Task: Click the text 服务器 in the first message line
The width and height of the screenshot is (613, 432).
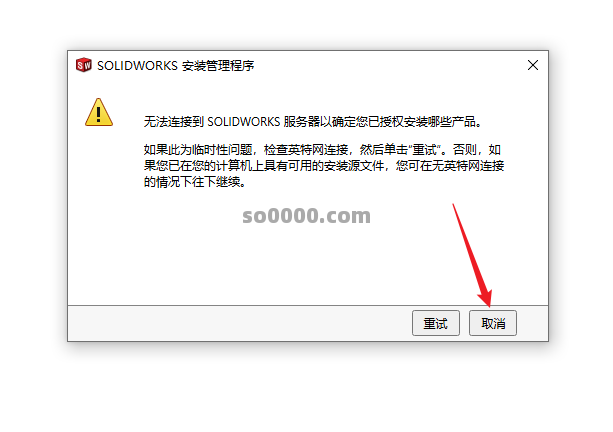Action: (301, 122)
